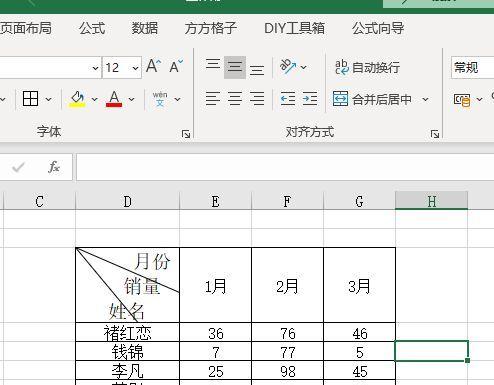Open 合并后居中 dropdown arrow
The height and width of the screenshot is (385, 494).
pyautogui.click(x=425, y=99)
